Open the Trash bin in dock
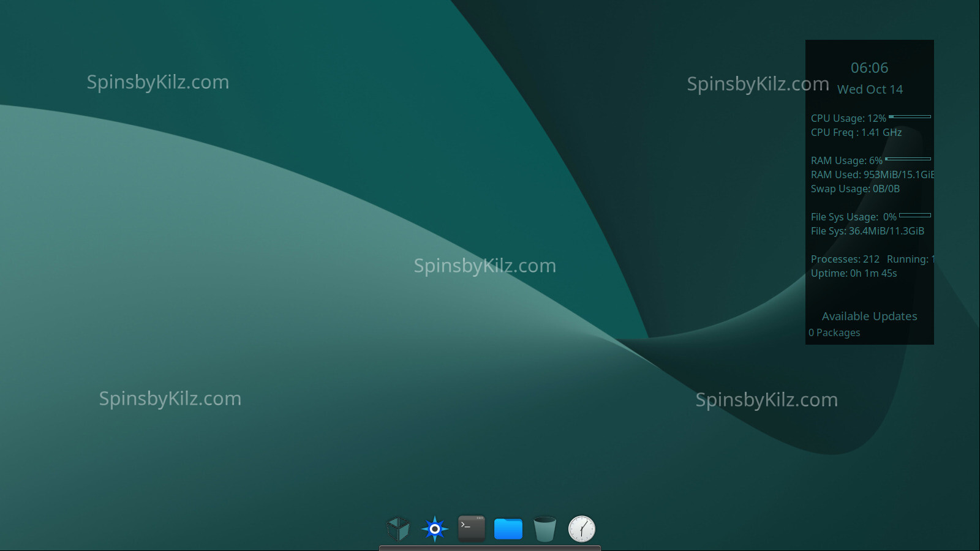Screen dimensions: 980x551 tap(545, 529)
